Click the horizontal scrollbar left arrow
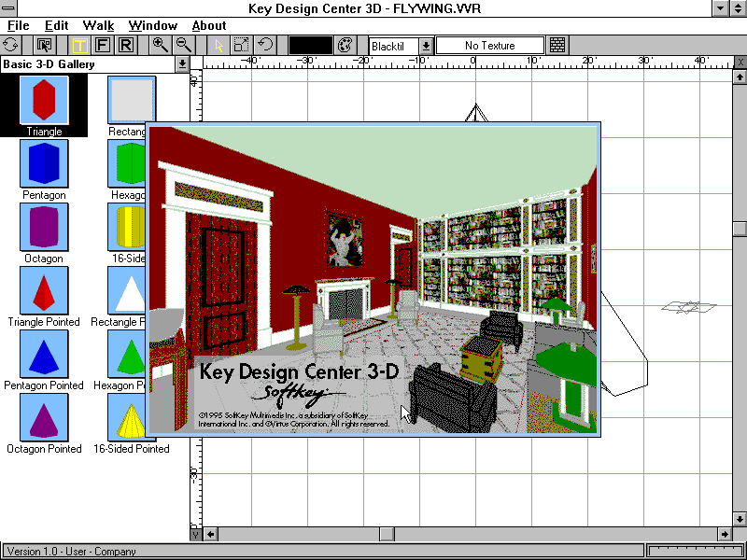 tap(211, 534)
